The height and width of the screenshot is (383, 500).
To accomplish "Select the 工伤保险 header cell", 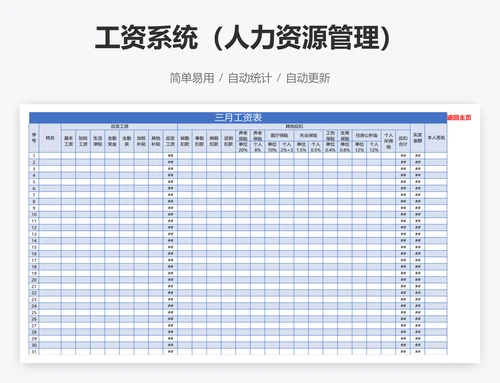I will tap(330, 135).
